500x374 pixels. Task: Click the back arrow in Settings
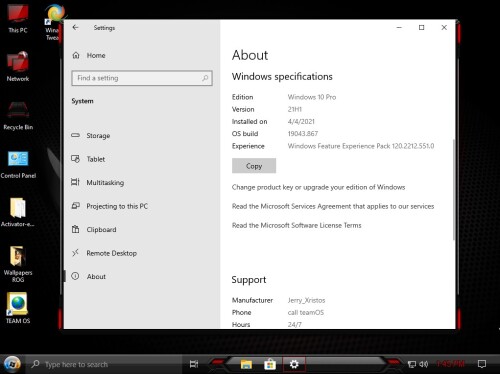(75, 28)
